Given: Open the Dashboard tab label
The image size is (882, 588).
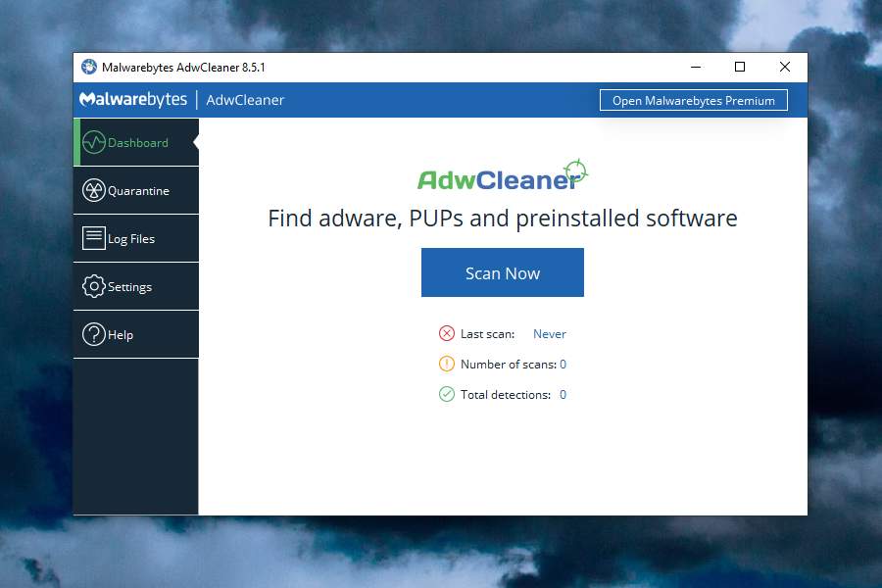Looking at the screenshot, I should tap(138, 143).
